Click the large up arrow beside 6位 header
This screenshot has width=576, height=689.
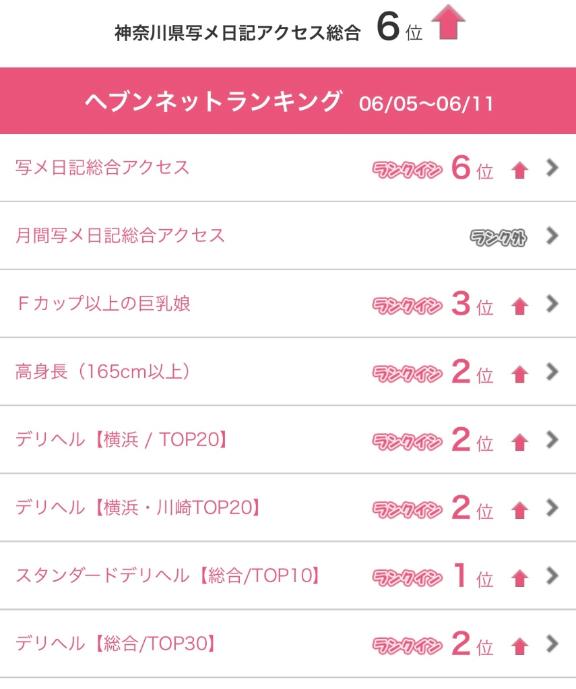point(448,22)
